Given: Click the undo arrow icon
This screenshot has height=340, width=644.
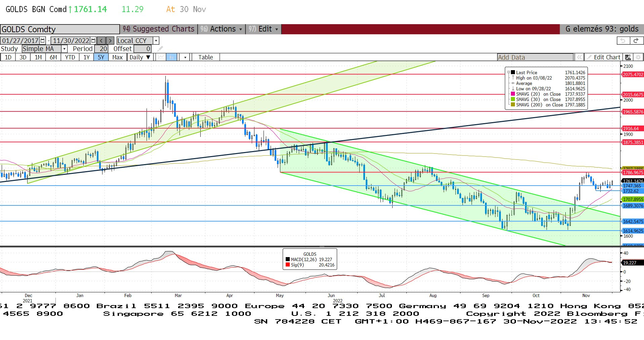Looking at the screenshot, I should pos(623,41).
